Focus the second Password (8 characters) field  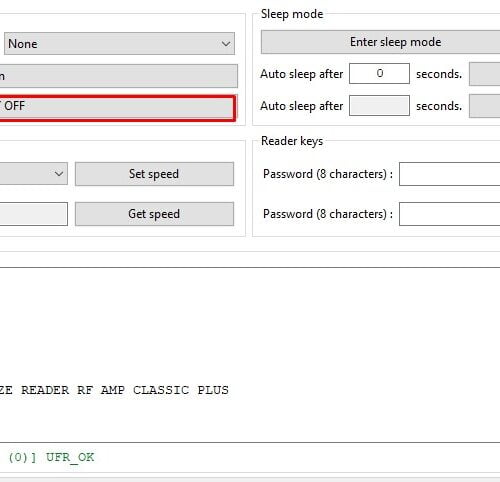[449, 214]
